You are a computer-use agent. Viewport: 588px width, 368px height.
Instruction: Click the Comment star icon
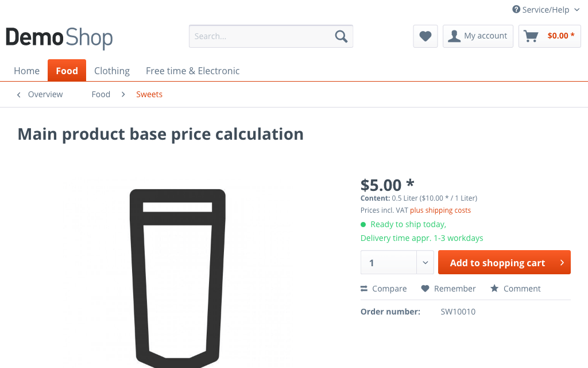494,289
